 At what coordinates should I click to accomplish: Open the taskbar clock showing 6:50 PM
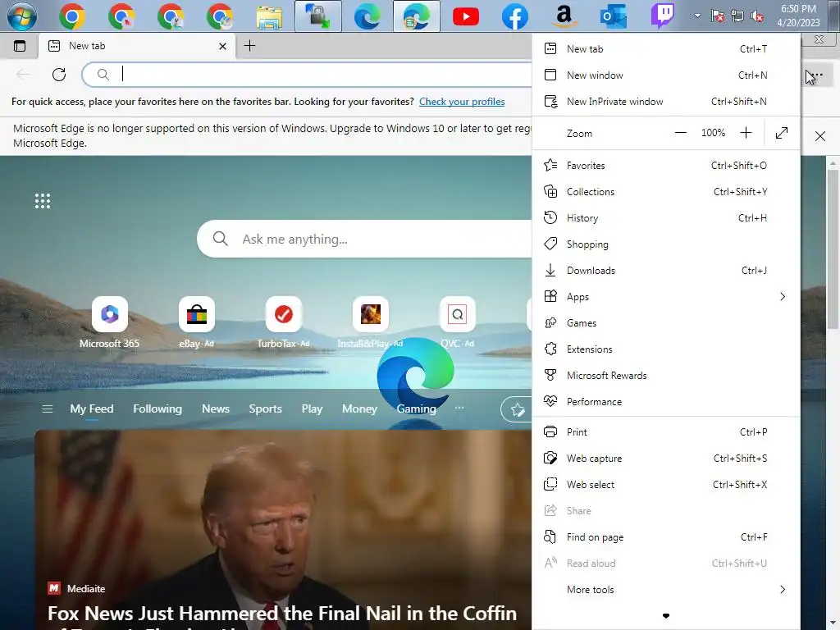(798, 16)
